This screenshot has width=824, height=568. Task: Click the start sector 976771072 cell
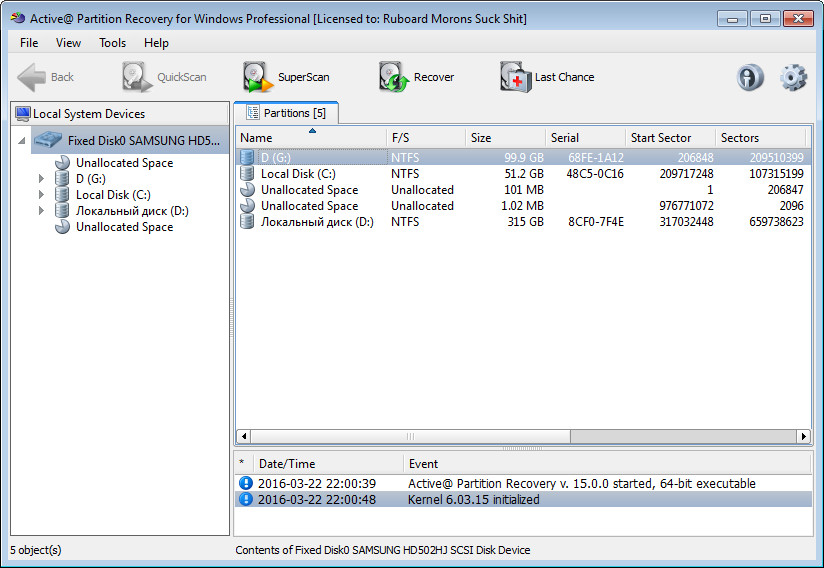686,206
